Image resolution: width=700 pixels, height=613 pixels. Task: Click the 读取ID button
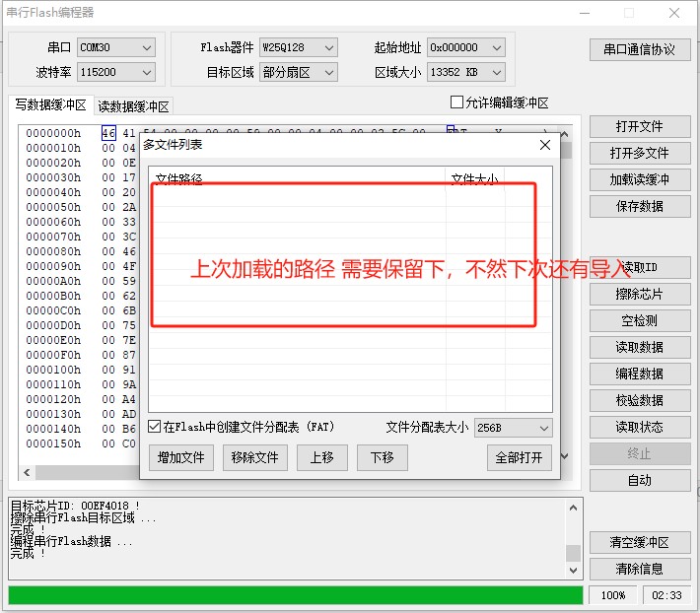click(640, 267)
